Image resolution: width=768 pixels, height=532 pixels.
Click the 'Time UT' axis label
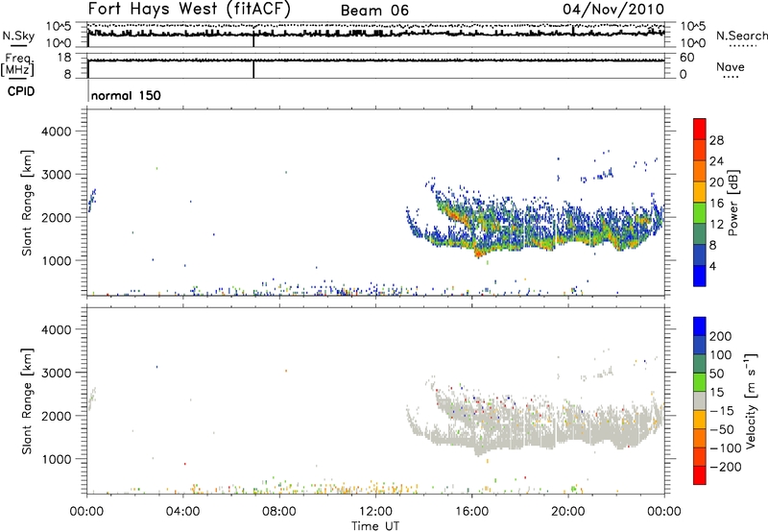pyautogui.click(x=375, y=525)
